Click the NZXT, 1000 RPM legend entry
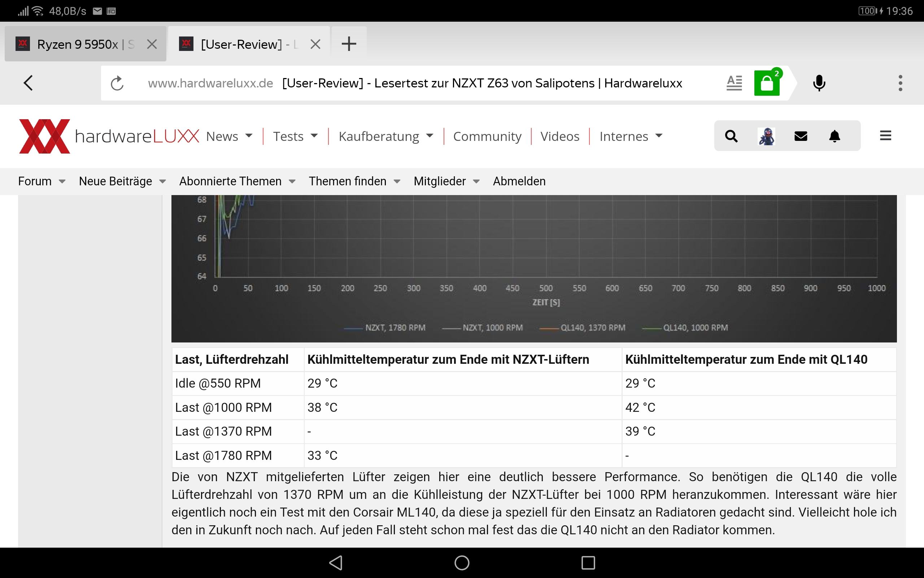The width and height of the screenshot is (924, 578). (x=482, y=328)
